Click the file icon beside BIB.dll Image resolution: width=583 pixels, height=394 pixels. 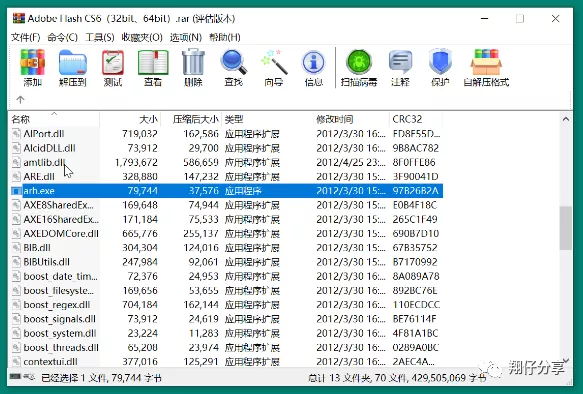[x=16, y=248]
